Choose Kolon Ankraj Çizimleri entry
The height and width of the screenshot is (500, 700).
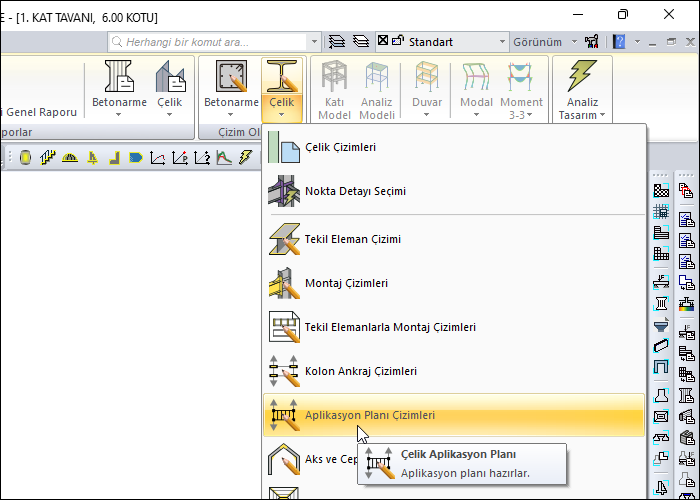(454, 371)
